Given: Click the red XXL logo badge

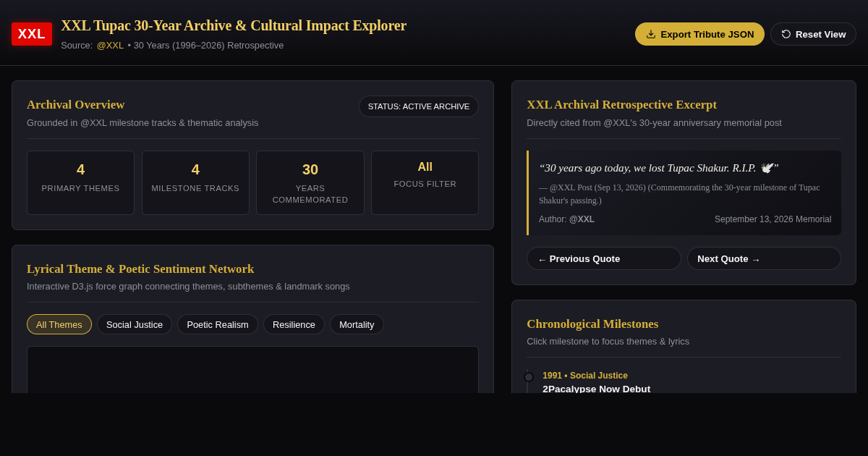Looking at the screenshot, I should [32, 34].
